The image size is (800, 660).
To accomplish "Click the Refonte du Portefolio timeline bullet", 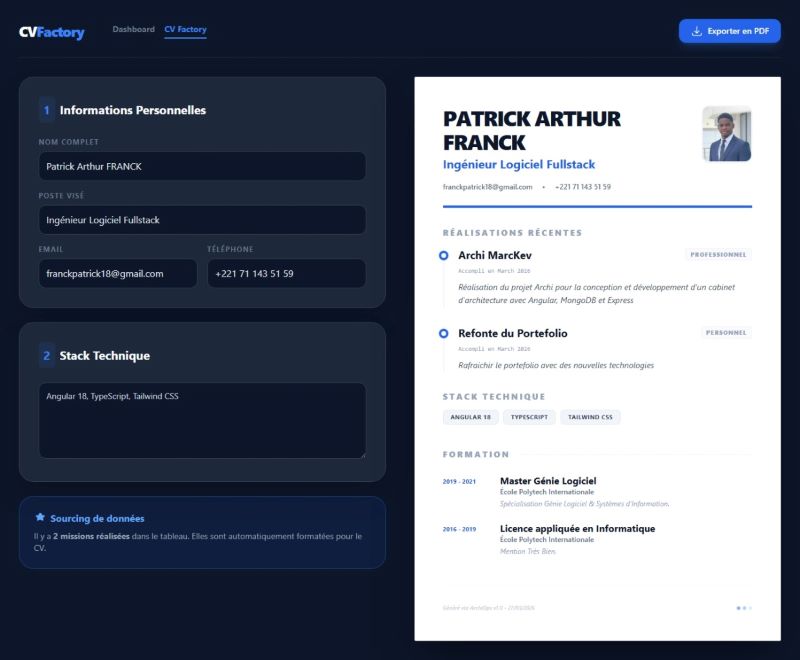I will (443, 333).
